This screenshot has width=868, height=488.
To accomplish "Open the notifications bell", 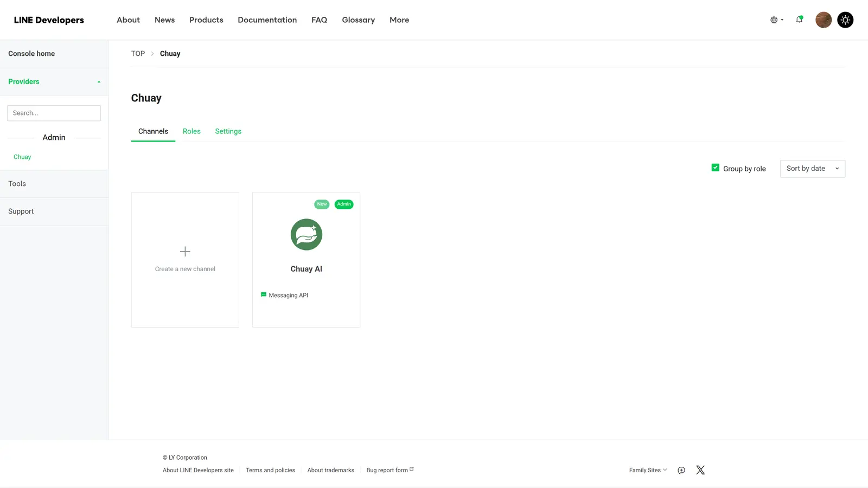I will click(x=800, y=20).
